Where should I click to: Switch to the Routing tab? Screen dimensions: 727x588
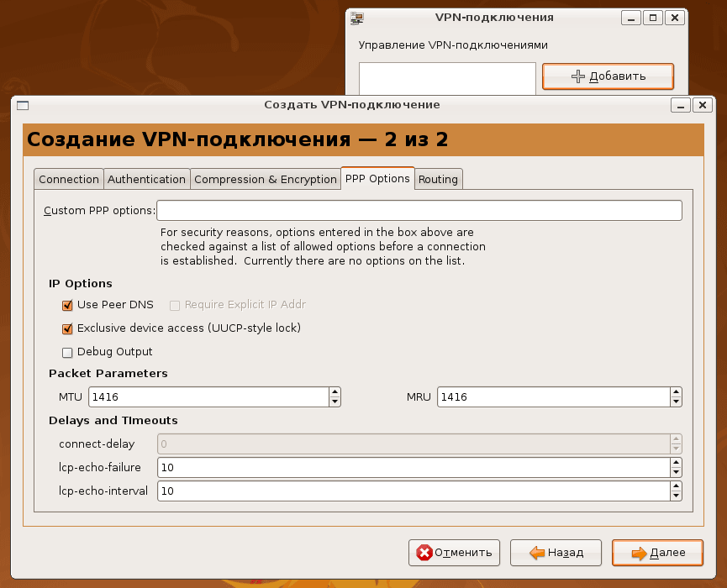[438, 179]
